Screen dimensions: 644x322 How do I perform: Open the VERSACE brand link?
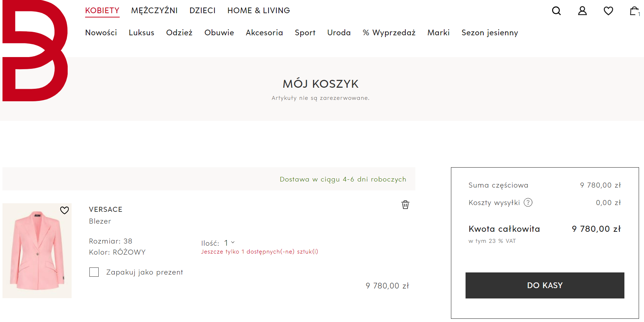(106, 209)
